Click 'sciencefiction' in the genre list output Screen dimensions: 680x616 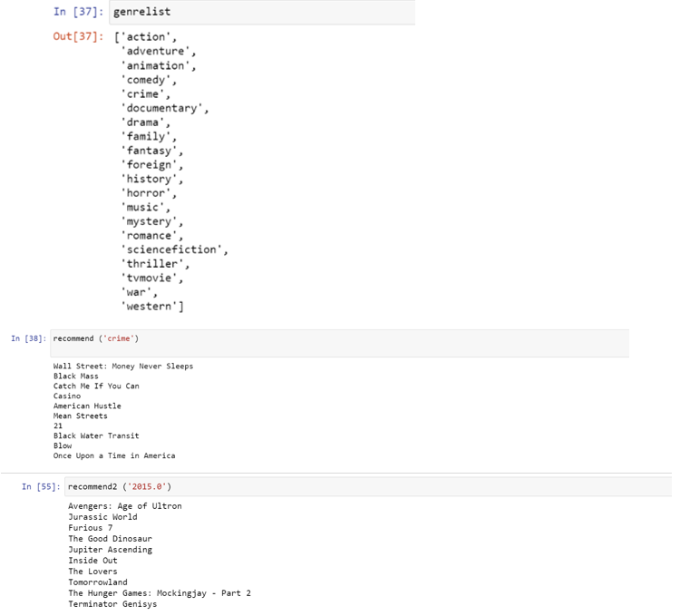pos(171,249)
